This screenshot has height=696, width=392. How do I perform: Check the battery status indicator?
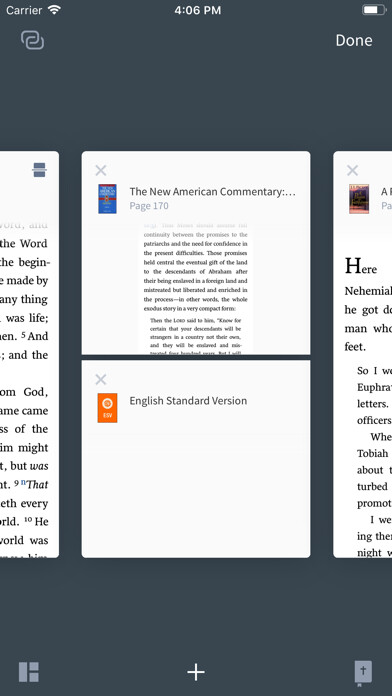tap(374, 10)
